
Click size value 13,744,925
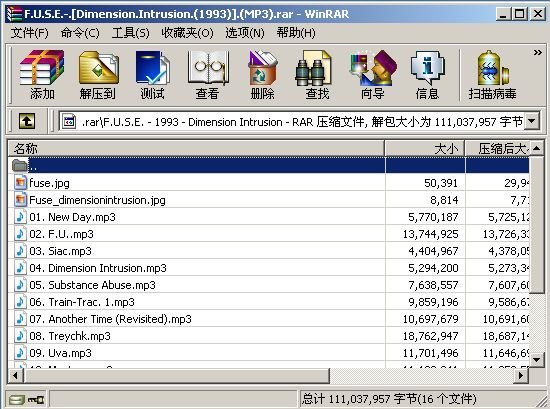430,234
